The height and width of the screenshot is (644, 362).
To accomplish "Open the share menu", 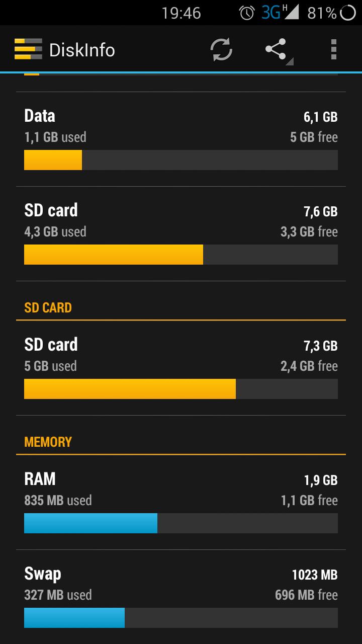I will coord(276,49).
